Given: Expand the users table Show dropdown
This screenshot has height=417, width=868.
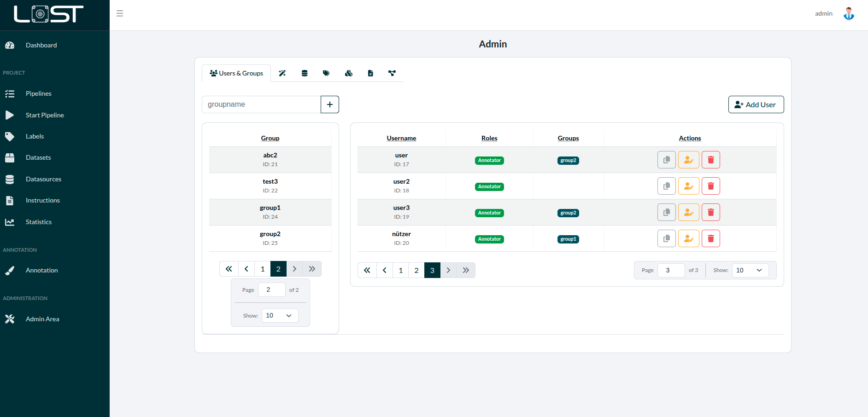Looking at the screenshot, I should click(x=750, y=270).
